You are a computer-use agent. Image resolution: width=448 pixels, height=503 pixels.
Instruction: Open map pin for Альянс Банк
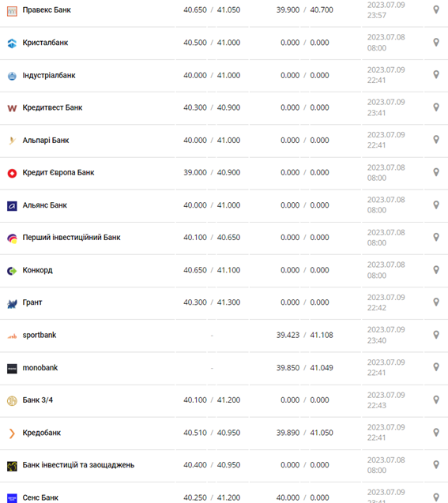(436, 205)
